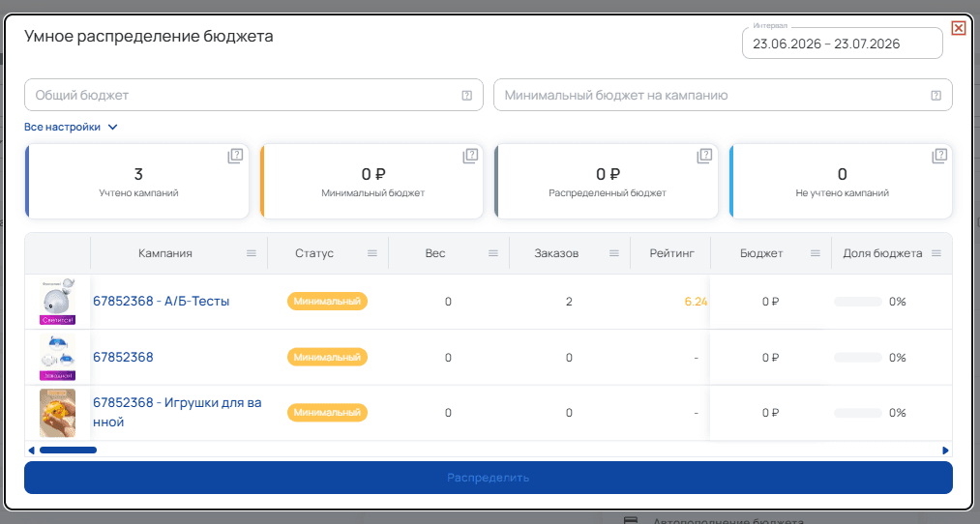The height and width of the screenshot is (524, 980).
Task: Click Распределенный бюджет card label
Action: pos(608,193)
